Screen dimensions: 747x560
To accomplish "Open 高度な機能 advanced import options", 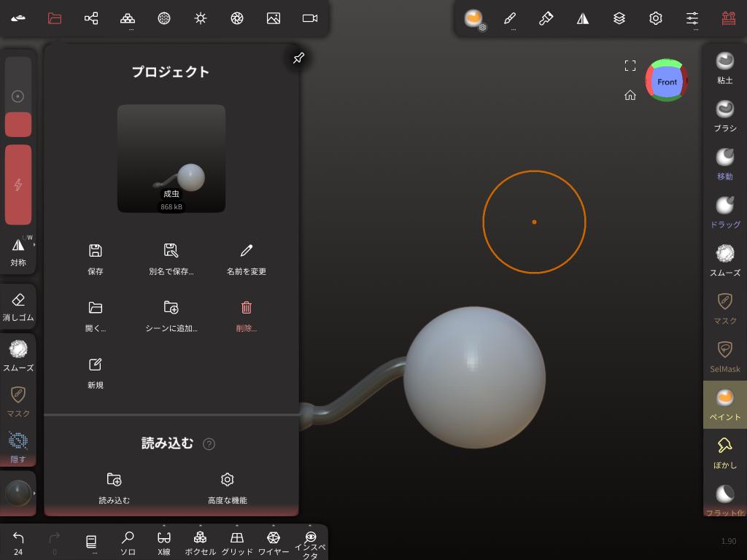I will coord(227,487).
